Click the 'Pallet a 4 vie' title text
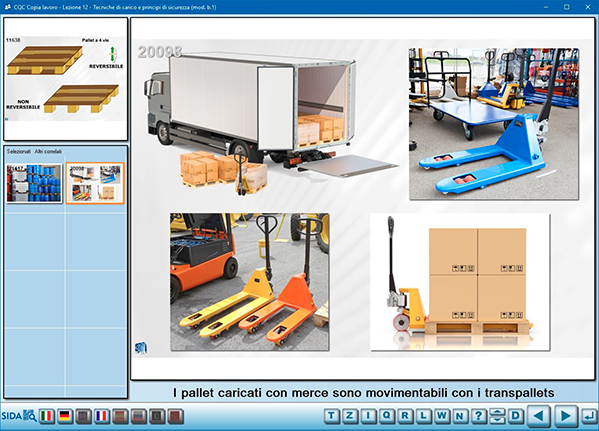 tap(95, 40)
